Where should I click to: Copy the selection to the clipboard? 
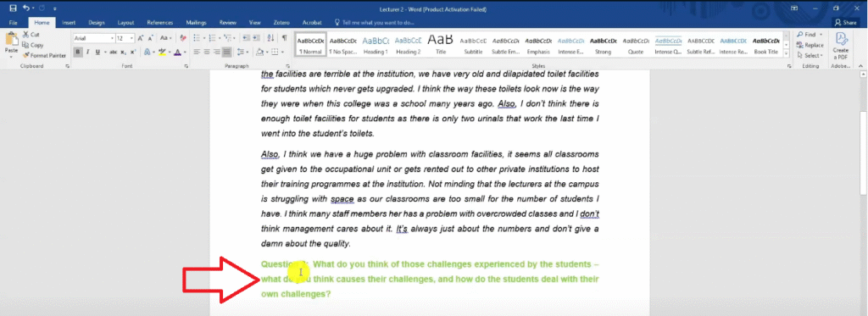tap(33, 45)
